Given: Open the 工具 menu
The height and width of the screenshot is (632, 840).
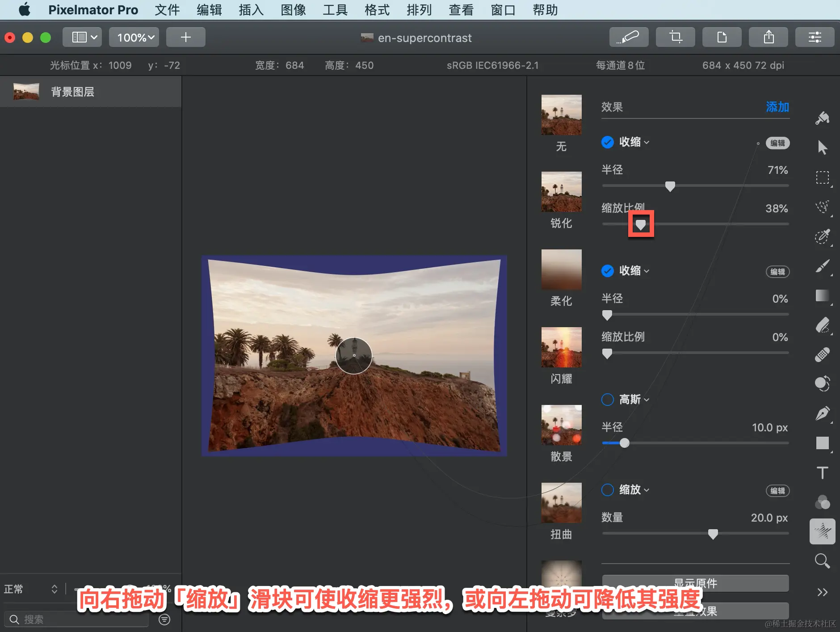Looking at the screenshot, I should (335, 10).
